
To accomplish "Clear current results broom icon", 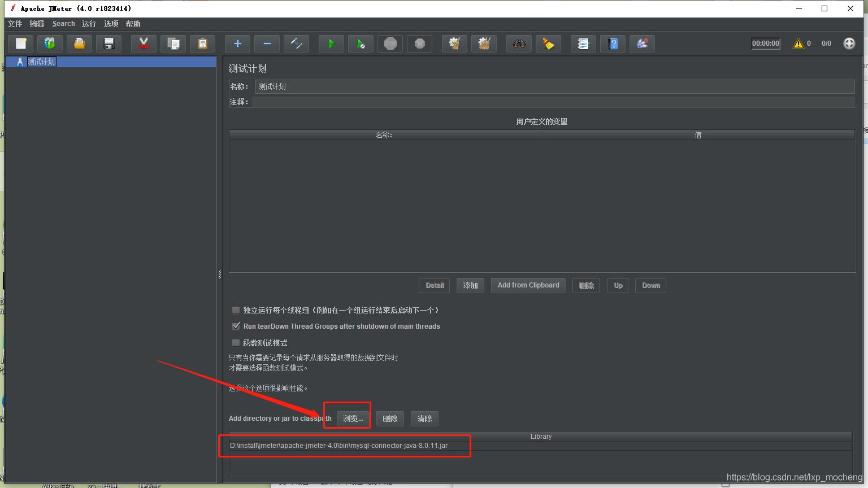I will pyautogui.click(x=455, y=43).
